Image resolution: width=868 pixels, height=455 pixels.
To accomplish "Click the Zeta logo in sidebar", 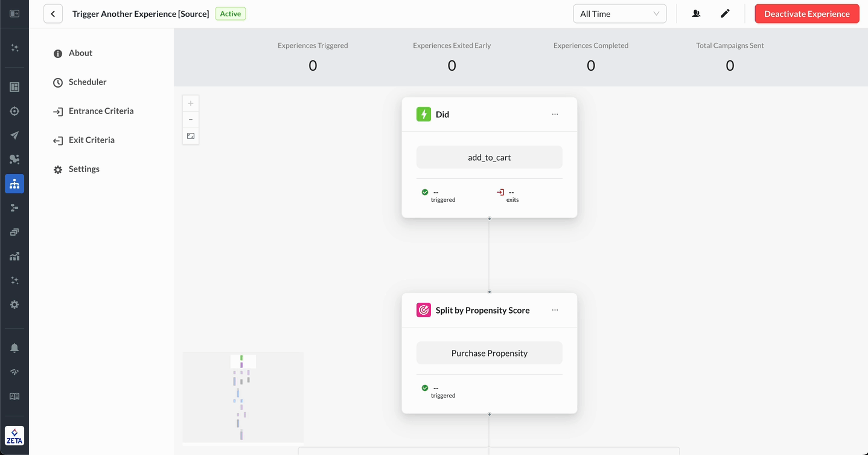I will (x=14, y=436).
